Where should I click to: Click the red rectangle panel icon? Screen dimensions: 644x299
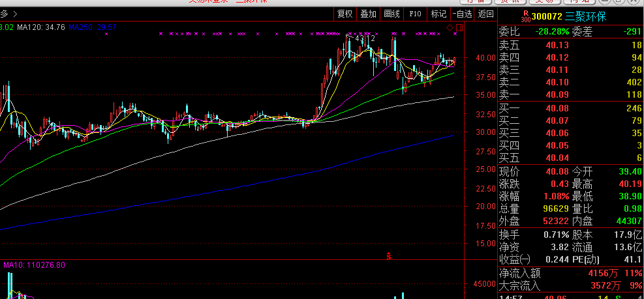coord(459,28)
